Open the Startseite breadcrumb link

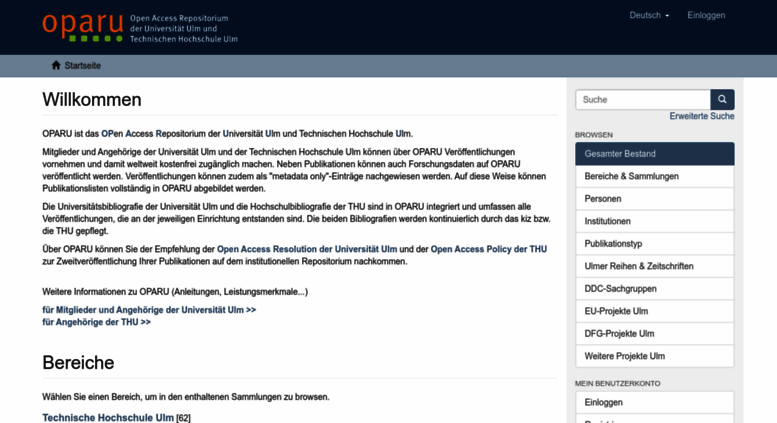(82, 65)
